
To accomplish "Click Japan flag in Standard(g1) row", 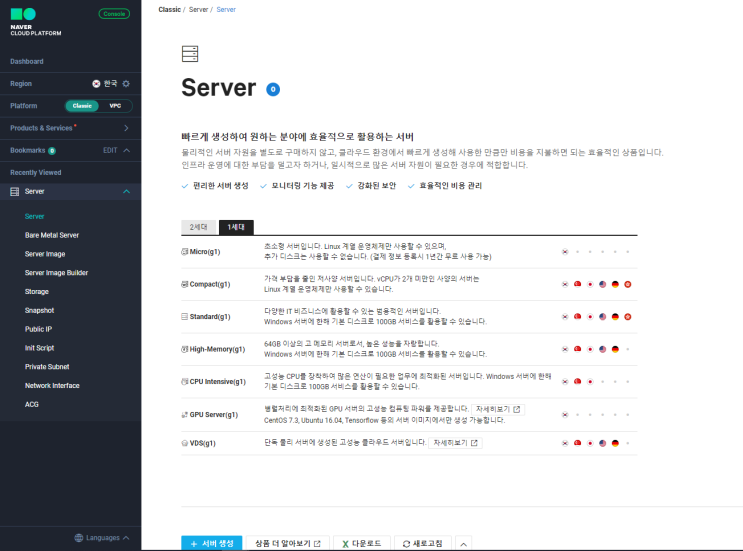I will click(x=590, y=316).
